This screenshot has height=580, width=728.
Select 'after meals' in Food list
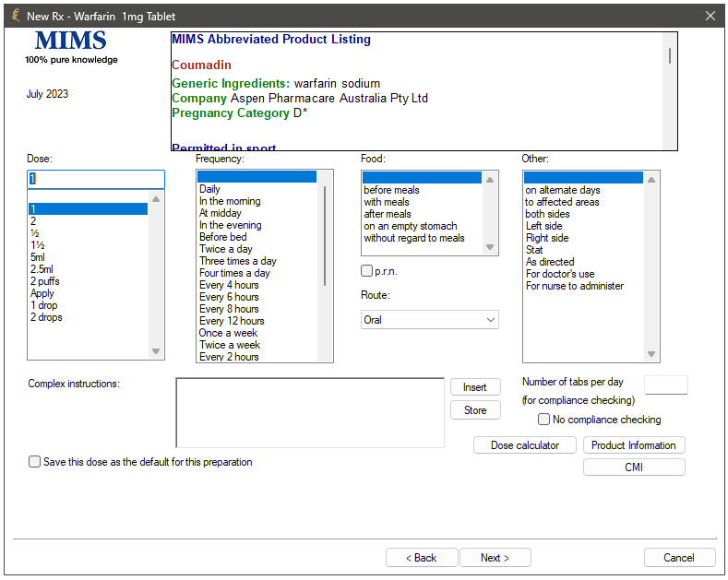click(x=422, y=214)
